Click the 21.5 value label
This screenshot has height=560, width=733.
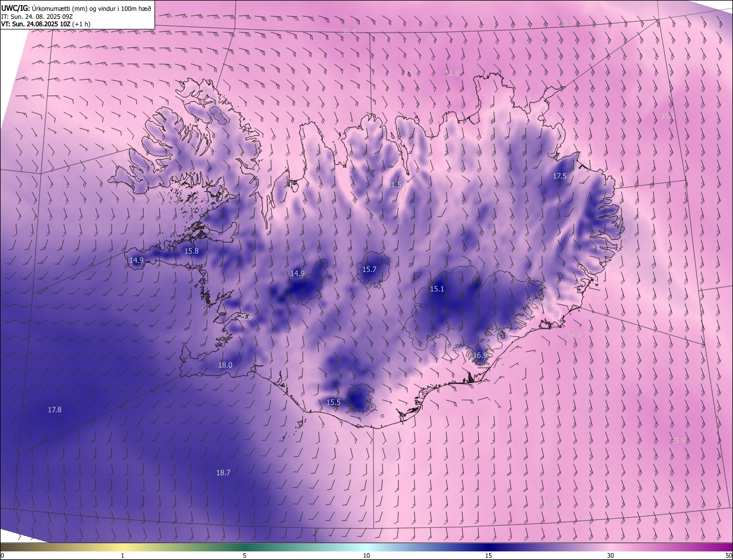(x=394, y=184)
